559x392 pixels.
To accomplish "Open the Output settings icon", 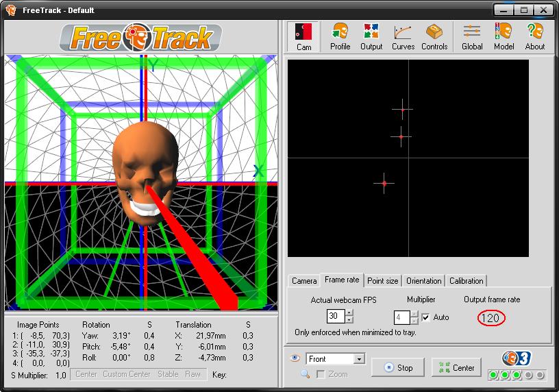I will pos(371,37).
